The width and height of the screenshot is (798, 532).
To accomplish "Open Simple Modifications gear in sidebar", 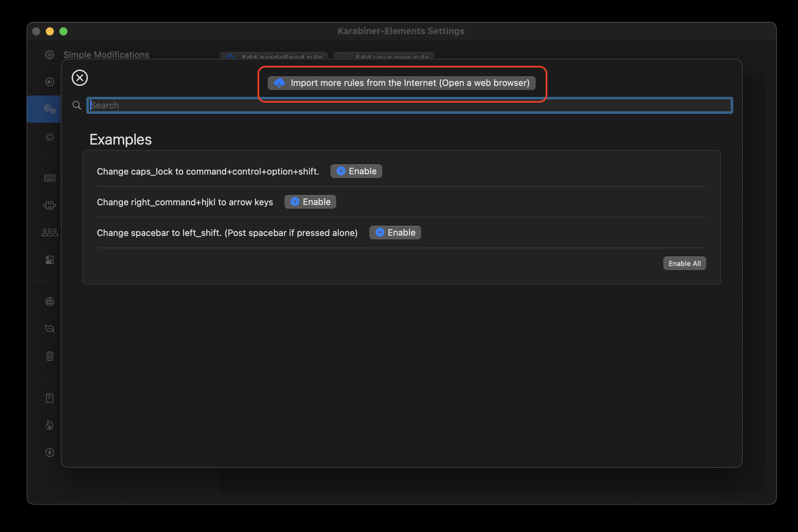I will coord(50,55).
